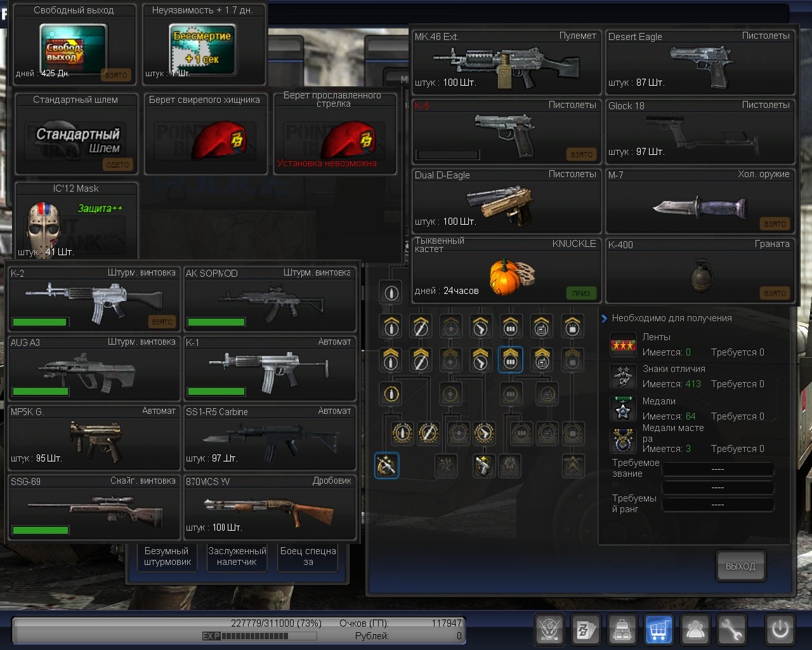This screenshot has height=650, width=812.
Task: Open the community people icon
Action: [x=695, y=630]
